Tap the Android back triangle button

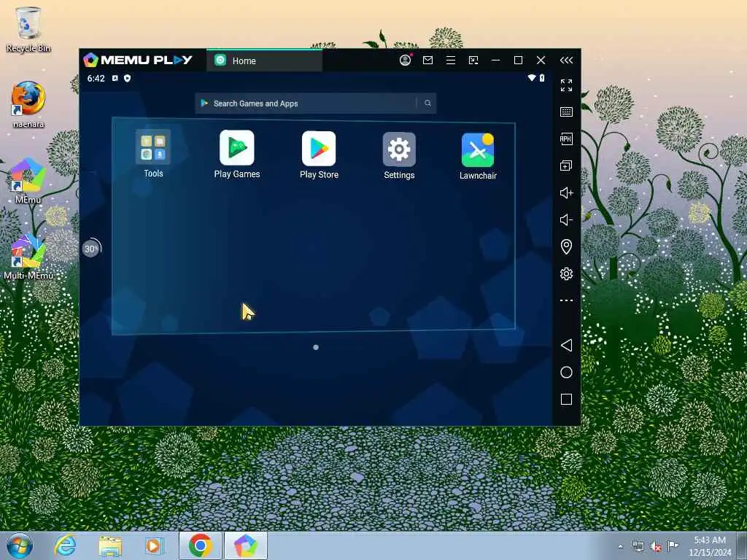pyautogui.click(x=566, y=345)
